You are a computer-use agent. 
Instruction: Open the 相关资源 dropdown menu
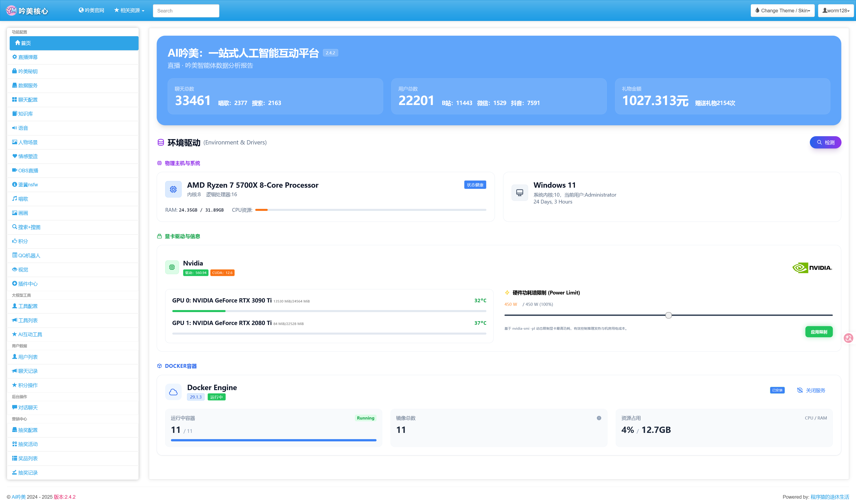[x=129, y=10]
